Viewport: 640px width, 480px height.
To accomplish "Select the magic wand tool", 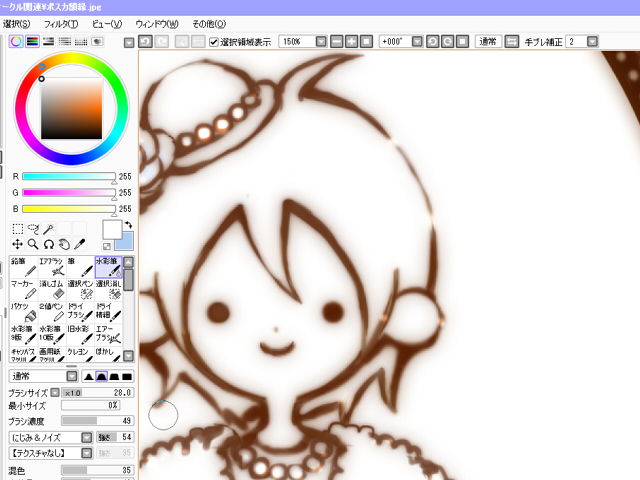I will 49,229.
